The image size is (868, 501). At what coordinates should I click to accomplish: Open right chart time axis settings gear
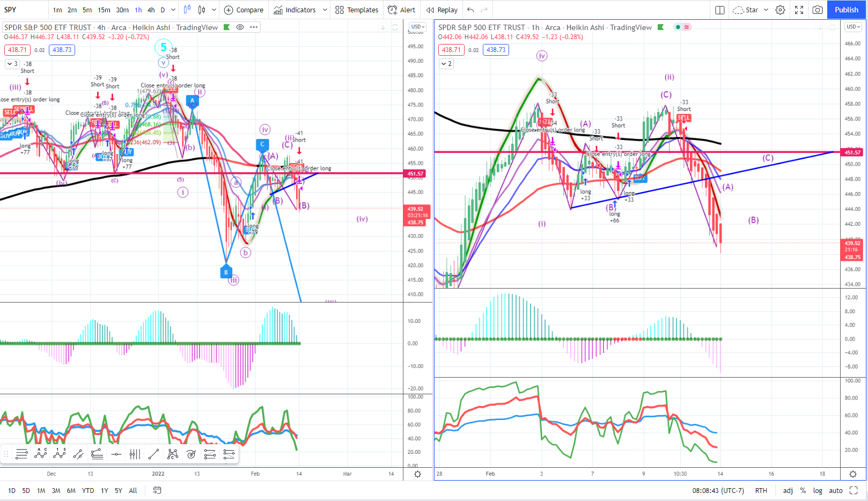click(x=853, y=474)
